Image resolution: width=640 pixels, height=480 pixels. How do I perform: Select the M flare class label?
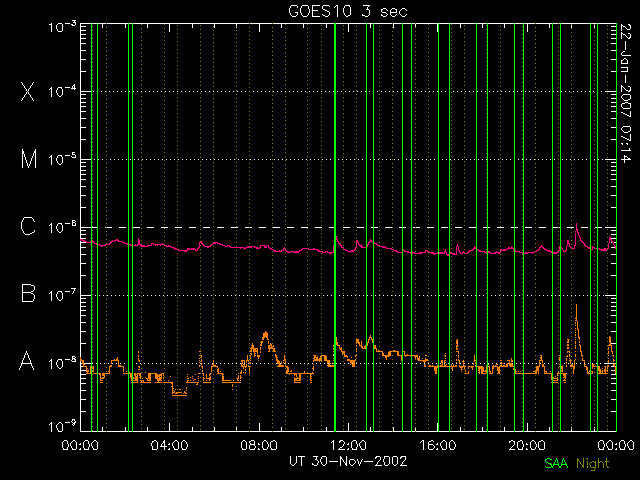(29, 159)
